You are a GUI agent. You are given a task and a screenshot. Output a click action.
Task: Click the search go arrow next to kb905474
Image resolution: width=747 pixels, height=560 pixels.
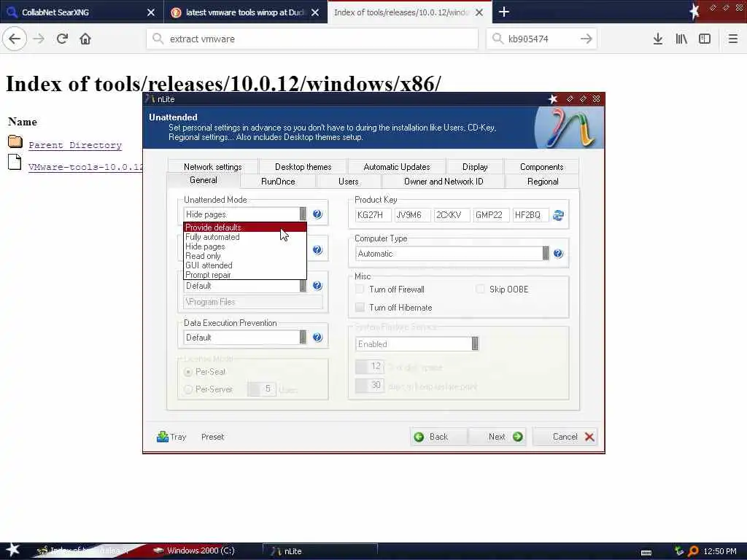pyautogui.click(x=587, y=39)
